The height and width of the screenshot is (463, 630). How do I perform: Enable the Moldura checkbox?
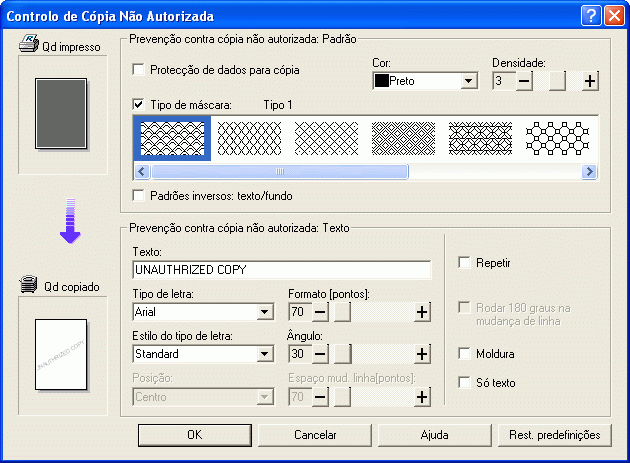pyautogui.click(x=464, y=354)
